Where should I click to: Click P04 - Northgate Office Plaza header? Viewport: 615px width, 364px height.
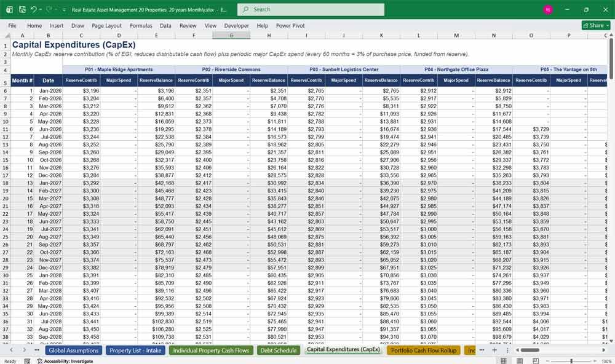[456, 69]
